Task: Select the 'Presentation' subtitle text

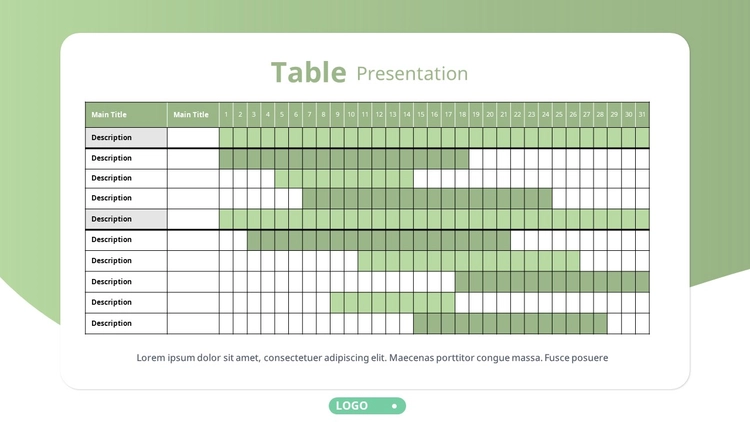Action: point(412,74)
